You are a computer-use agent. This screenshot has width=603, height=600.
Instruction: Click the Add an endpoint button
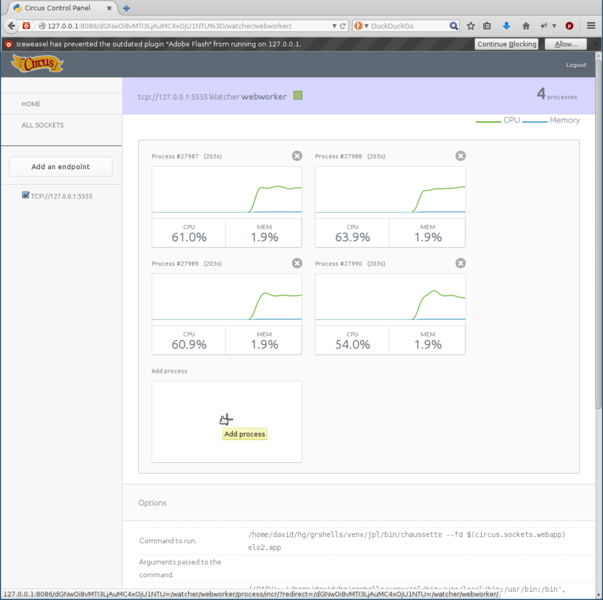pyautogui.click(x=61, y=167)
